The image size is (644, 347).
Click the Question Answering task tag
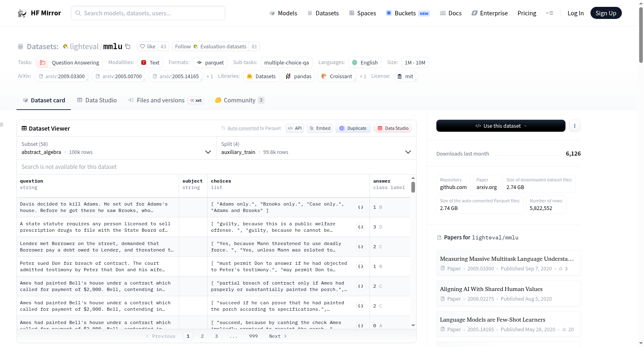pos(69,62)
